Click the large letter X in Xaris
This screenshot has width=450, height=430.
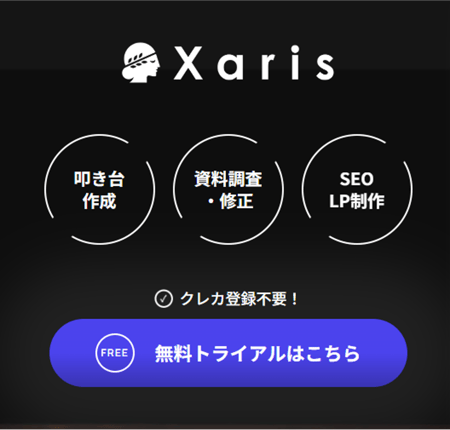tap(188, 63)
